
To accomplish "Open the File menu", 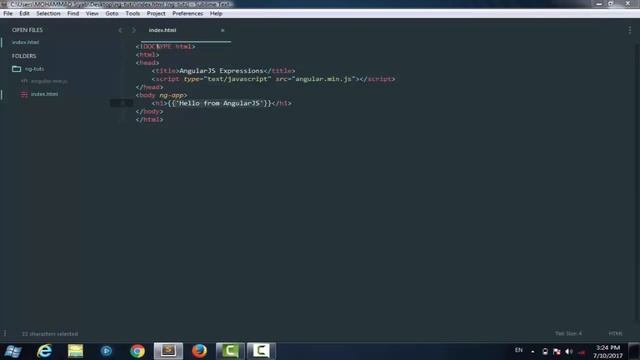I will pos(8,13).
